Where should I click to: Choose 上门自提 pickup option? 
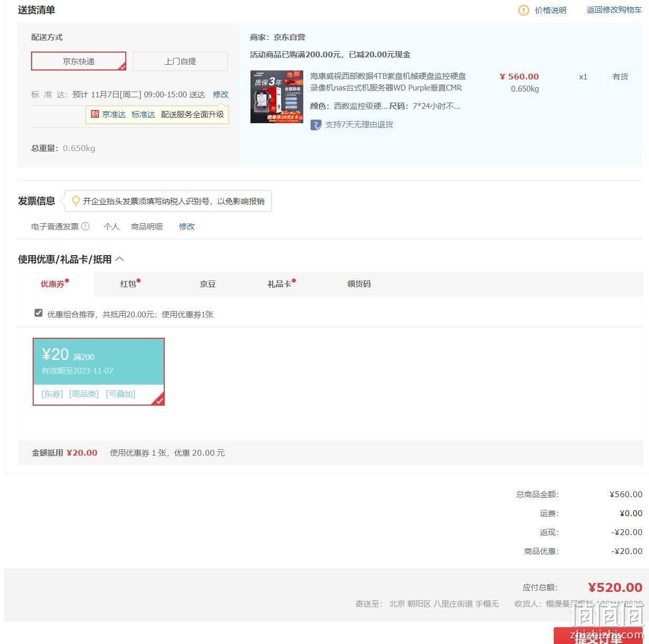180,61
